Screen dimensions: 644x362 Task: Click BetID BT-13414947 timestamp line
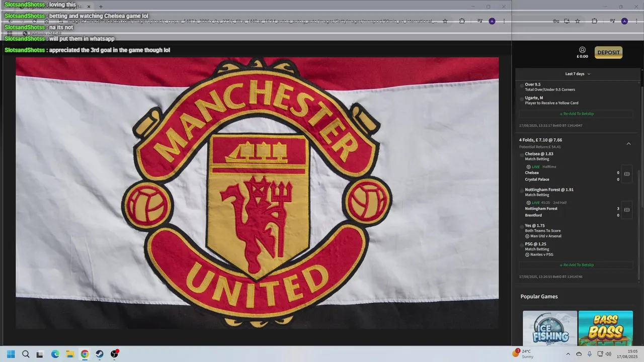point(550,125)
